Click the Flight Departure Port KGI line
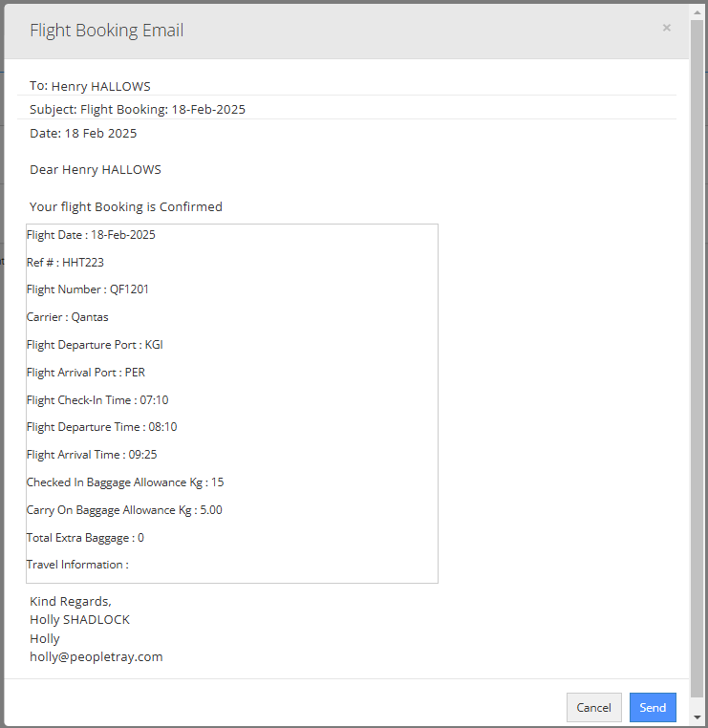The height and width of the screenshot is (728, 708). click(x=95, y=345)
